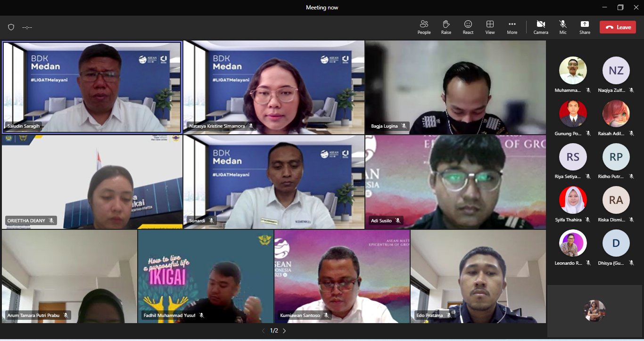This screenshot has width=644, height=341.
Task: Open the View layout options
Action: tap(490, 27)
